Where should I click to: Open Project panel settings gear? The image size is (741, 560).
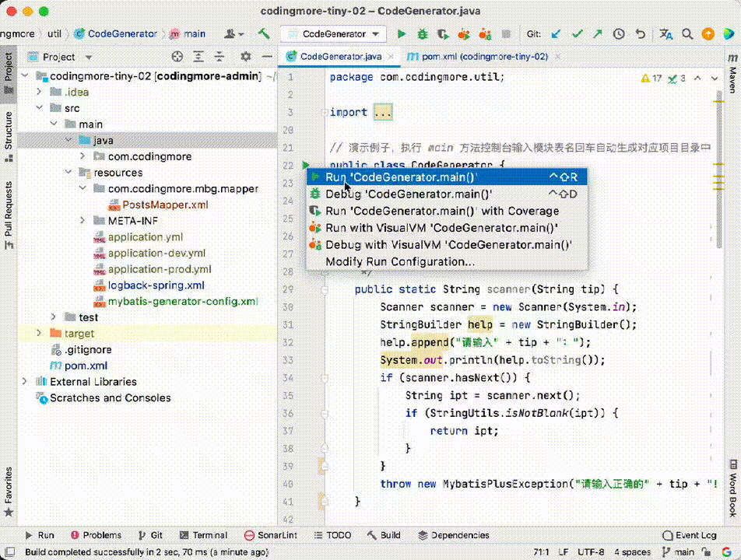246,57
